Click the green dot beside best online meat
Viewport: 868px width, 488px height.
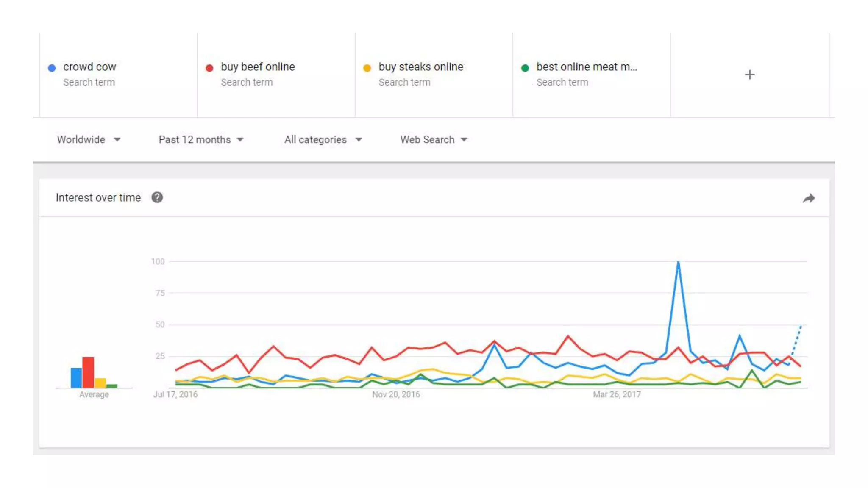pos(525,68)
